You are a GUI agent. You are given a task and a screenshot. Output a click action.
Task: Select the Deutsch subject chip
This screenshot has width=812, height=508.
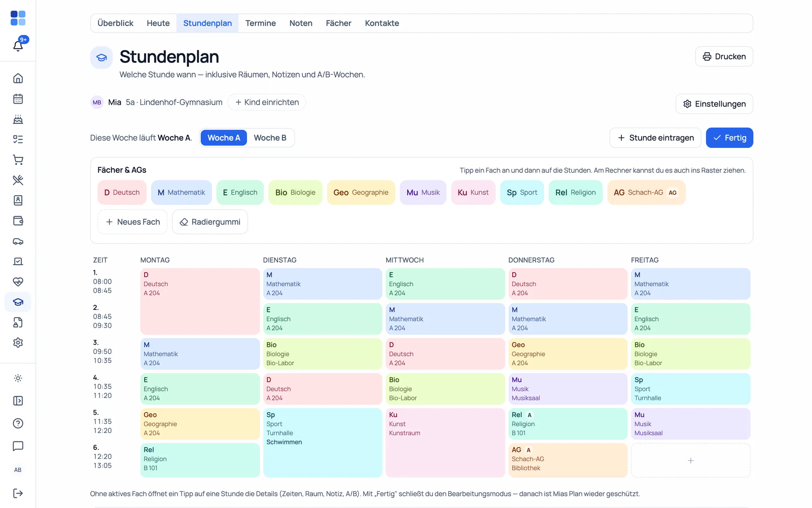pyautogui.click(x=122, y=193)
